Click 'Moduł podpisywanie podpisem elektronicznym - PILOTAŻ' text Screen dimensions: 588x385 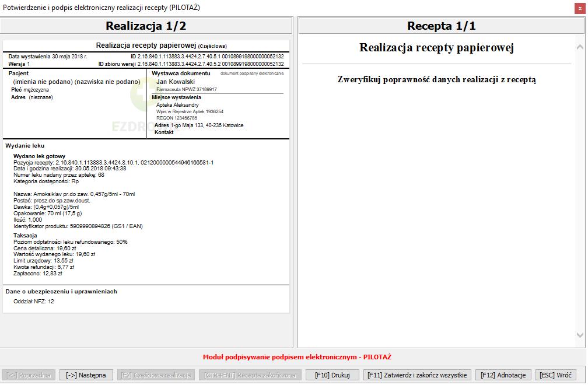297,357
